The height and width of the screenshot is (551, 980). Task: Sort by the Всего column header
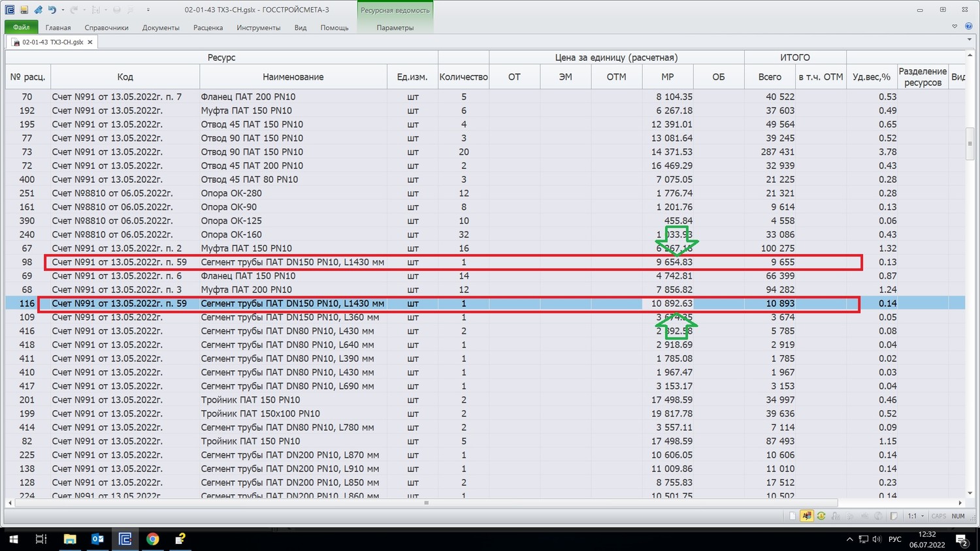click(x=770, y=76)
